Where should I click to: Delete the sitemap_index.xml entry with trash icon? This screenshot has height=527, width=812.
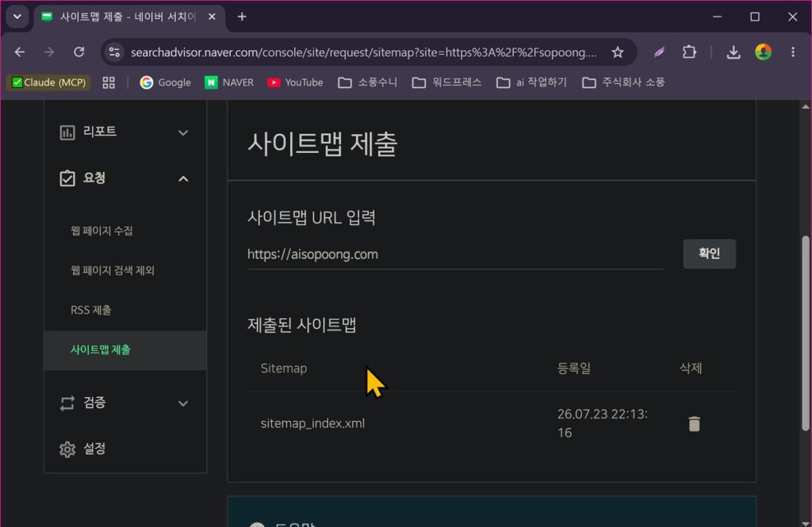coord(694,423)
